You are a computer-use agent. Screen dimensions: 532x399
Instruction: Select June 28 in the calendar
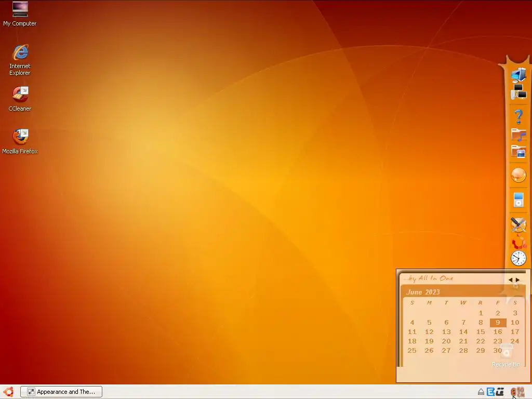463,351
